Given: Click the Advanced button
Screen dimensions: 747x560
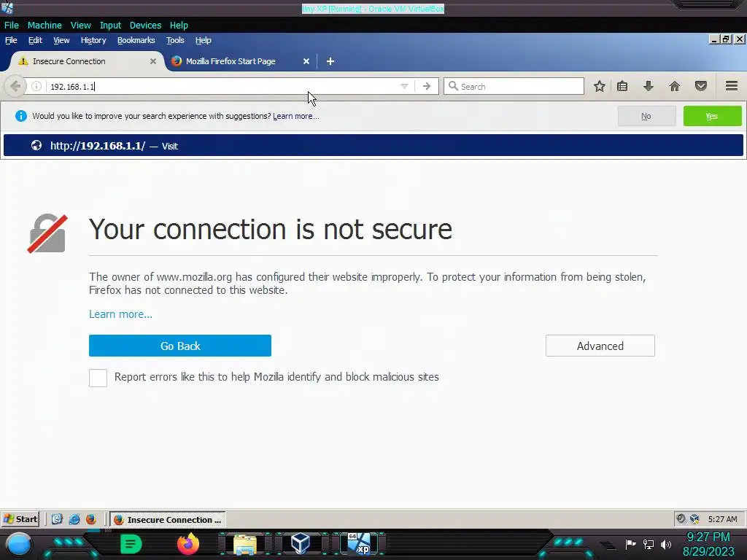Looking at the screenshot, I should tap(600, 346).
